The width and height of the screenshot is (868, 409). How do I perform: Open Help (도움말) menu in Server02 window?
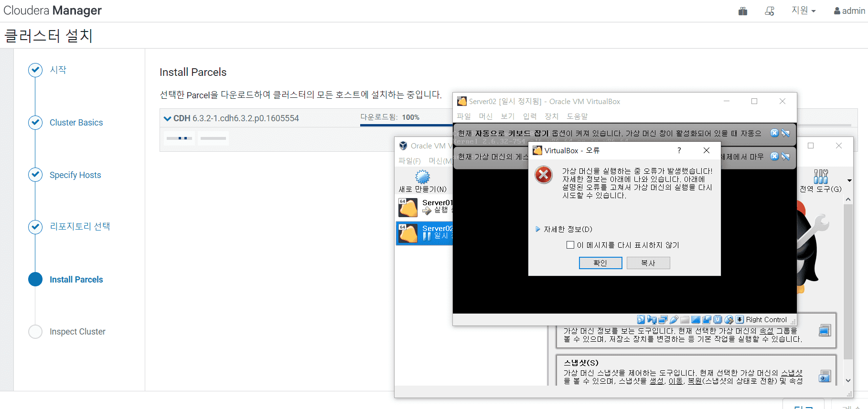[x=577, y=116]
